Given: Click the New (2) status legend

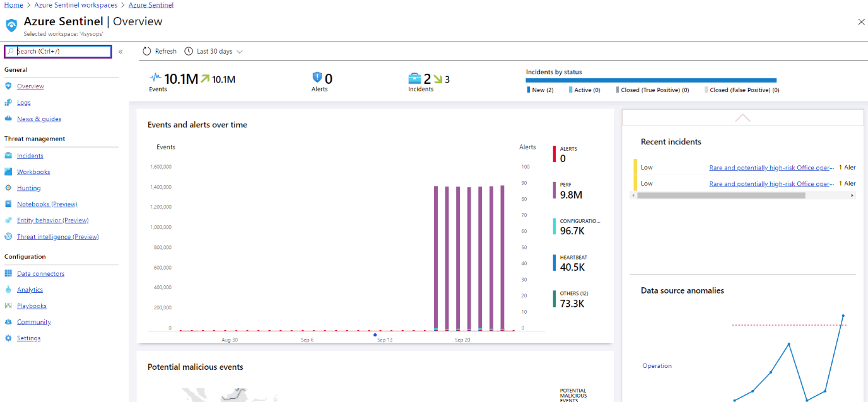Looking at the screenshot, I should pos(541,90).
